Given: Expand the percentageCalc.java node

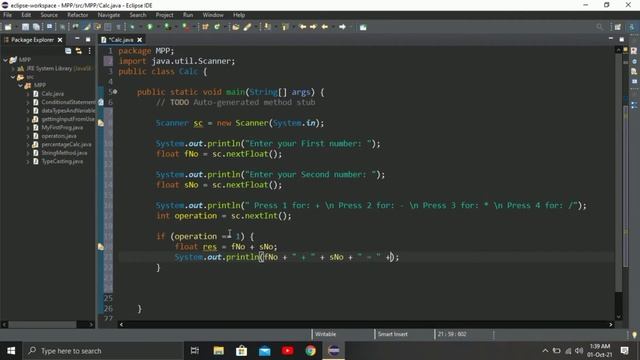Looking at the screenshot, I should 28,144.
